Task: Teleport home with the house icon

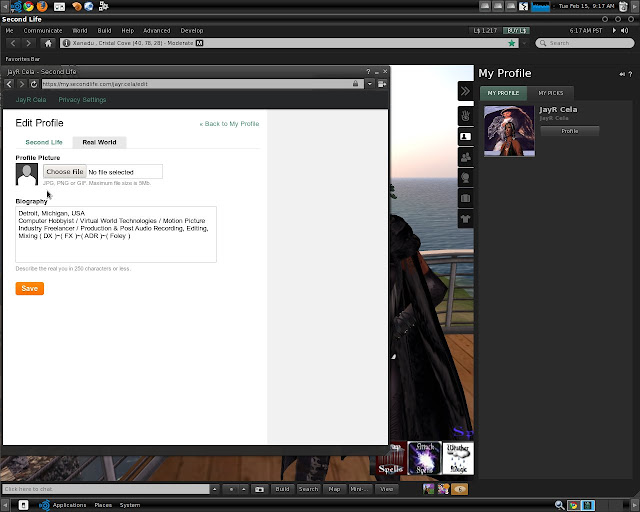Action: click(x=48, y=43)
